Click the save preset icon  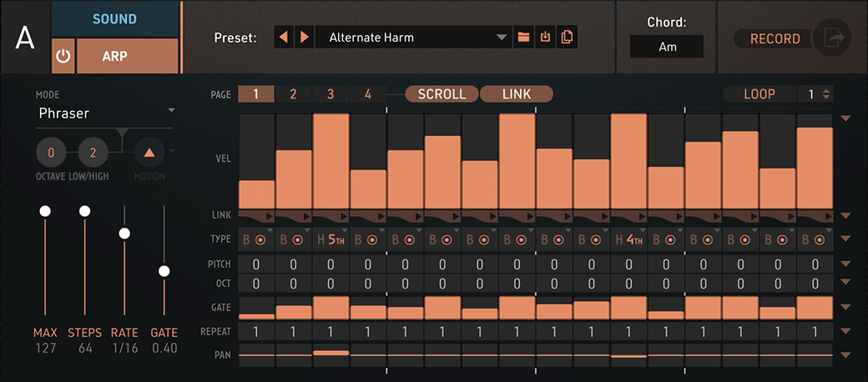pyautogui.click(x=546, y=37)
